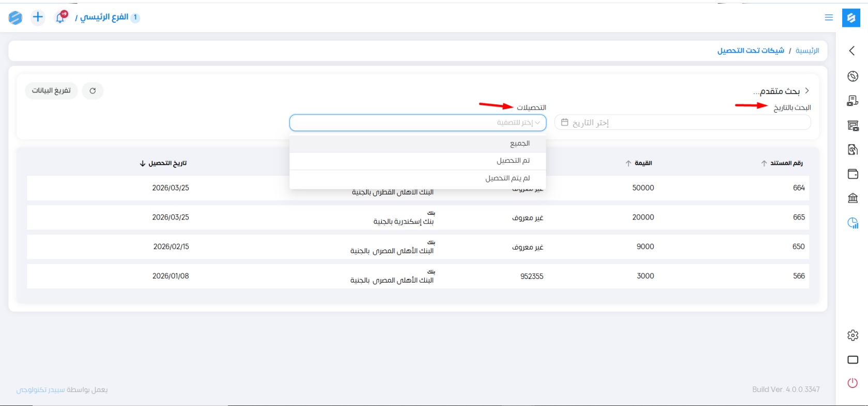Image resolution: width=868 pixels, height=406 pixels.
Task: Click the 'إختر التاريخ' date input field
Action: pyautogui.click(x=682, y=123)
